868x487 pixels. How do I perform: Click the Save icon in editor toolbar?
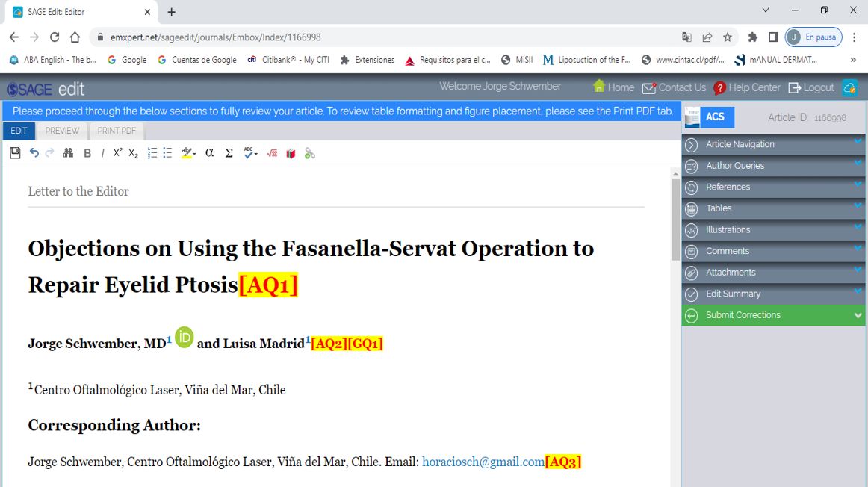pos(15,153)
